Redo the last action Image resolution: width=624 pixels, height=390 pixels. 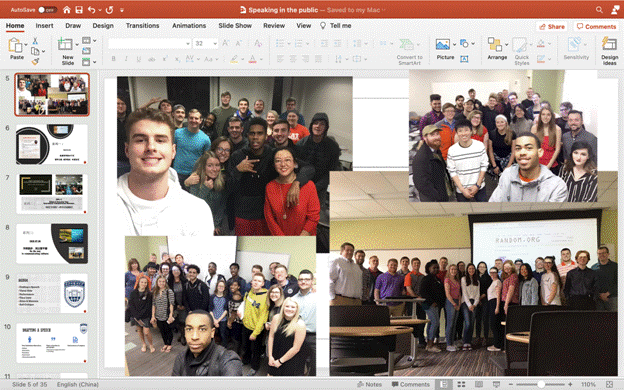109,10
